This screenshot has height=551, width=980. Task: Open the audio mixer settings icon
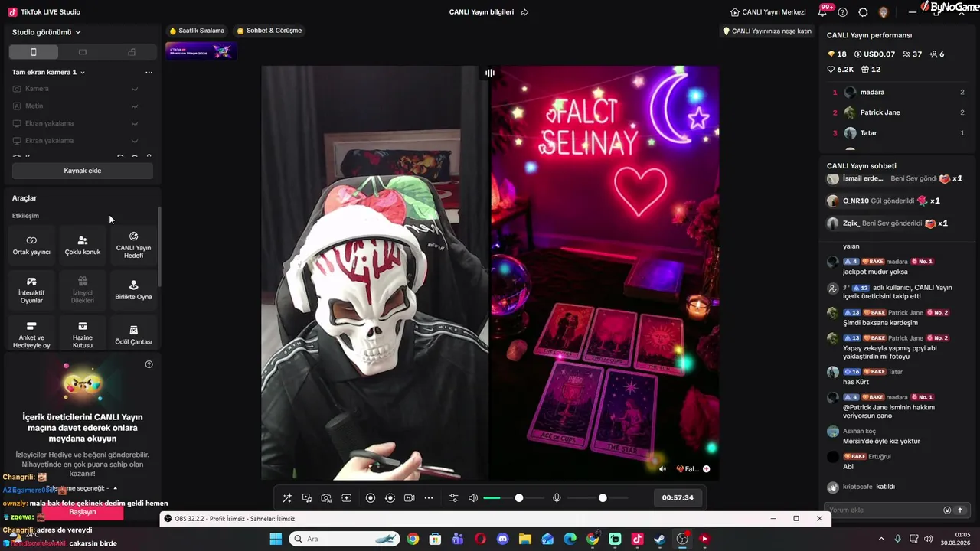pos(453,498)
